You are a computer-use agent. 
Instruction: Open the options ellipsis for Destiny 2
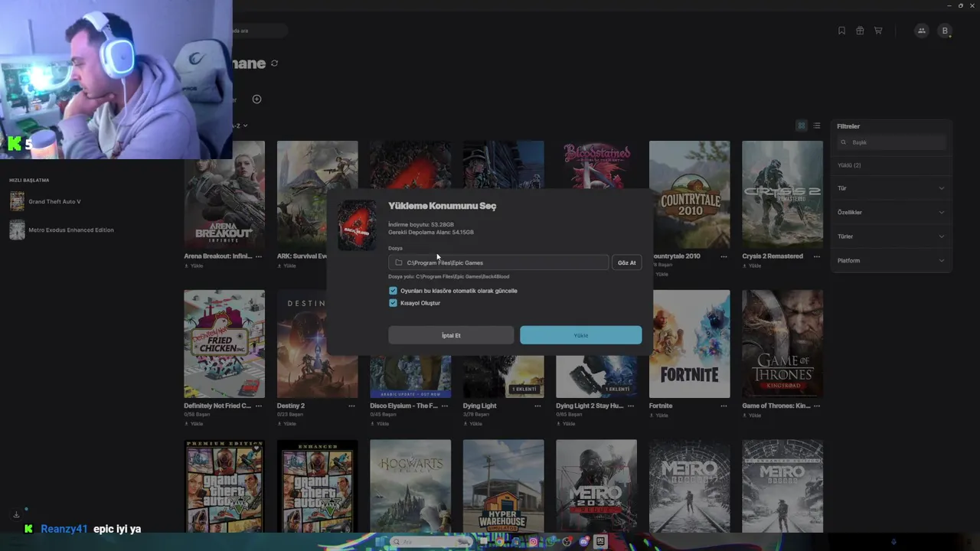pyautogui.click(x=351, y=406)
